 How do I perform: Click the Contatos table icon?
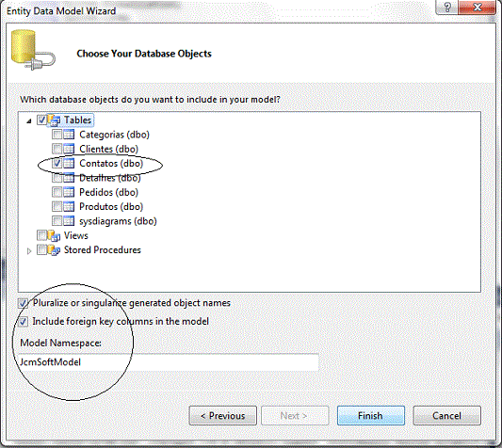coord(69,163)
